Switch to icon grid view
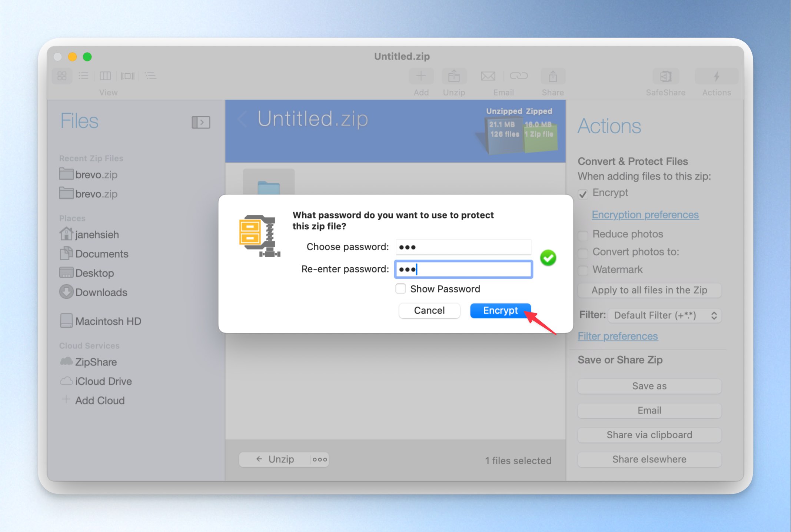 [62, 76]
